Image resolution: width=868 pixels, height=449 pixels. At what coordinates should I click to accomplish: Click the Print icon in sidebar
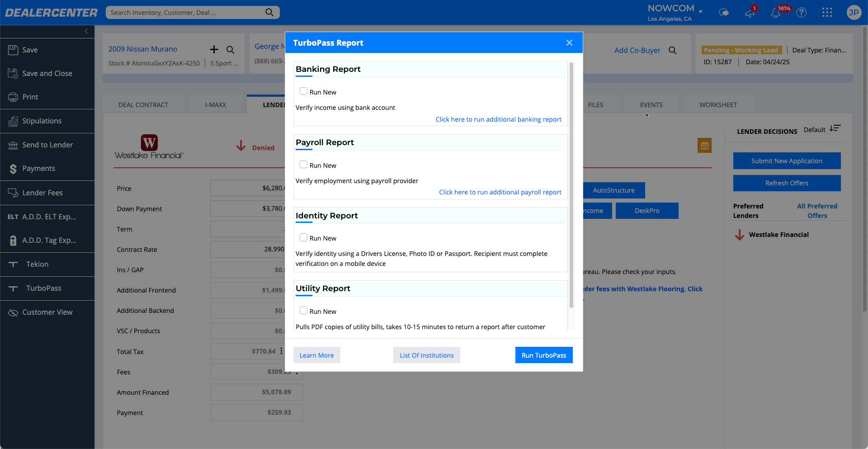pyautogui.click(x=13, y=97)
